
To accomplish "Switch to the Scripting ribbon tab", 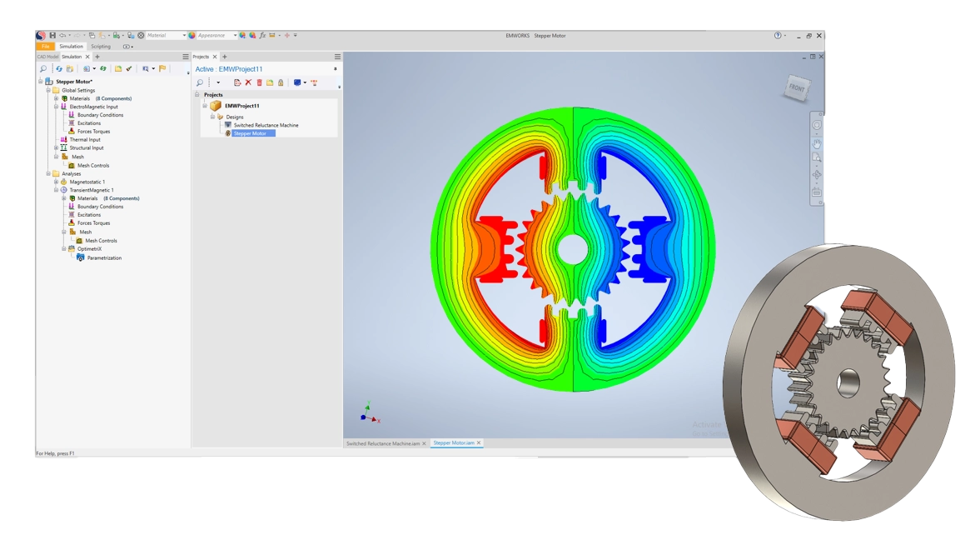I will [101, 47].
